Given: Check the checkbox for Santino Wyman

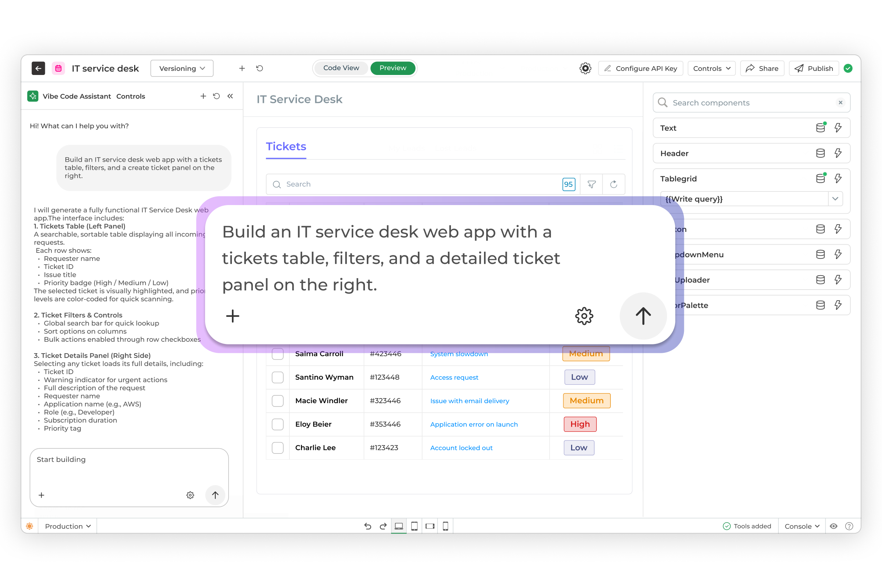Looking at the screenshot, I should (x=277, y=377).
